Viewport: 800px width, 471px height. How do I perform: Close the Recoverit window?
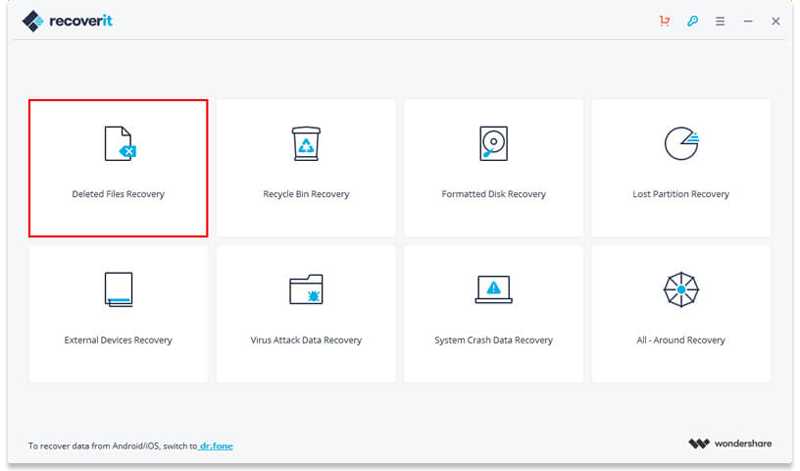(x=776, y=21)
